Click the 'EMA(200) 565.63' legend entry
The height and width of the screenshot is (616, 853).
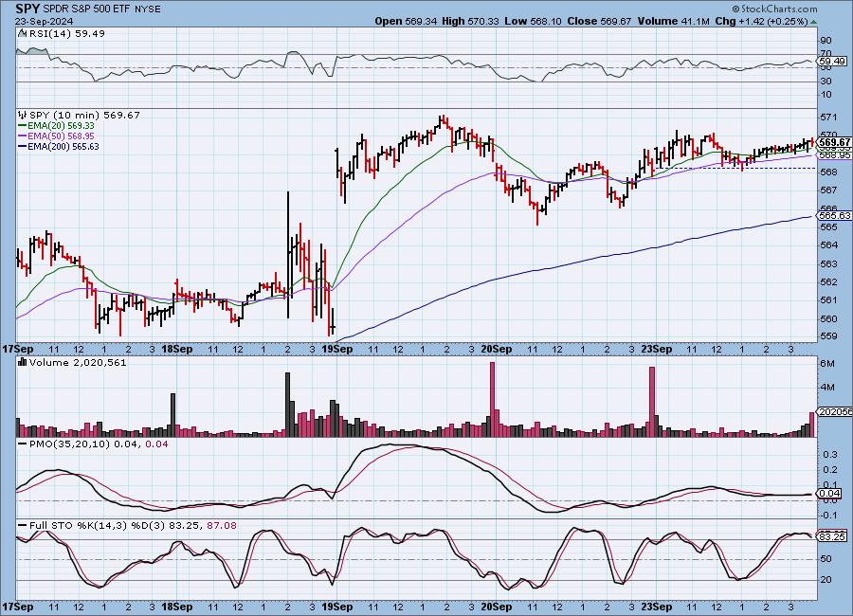pyautogui.click(x=64, y=146)
